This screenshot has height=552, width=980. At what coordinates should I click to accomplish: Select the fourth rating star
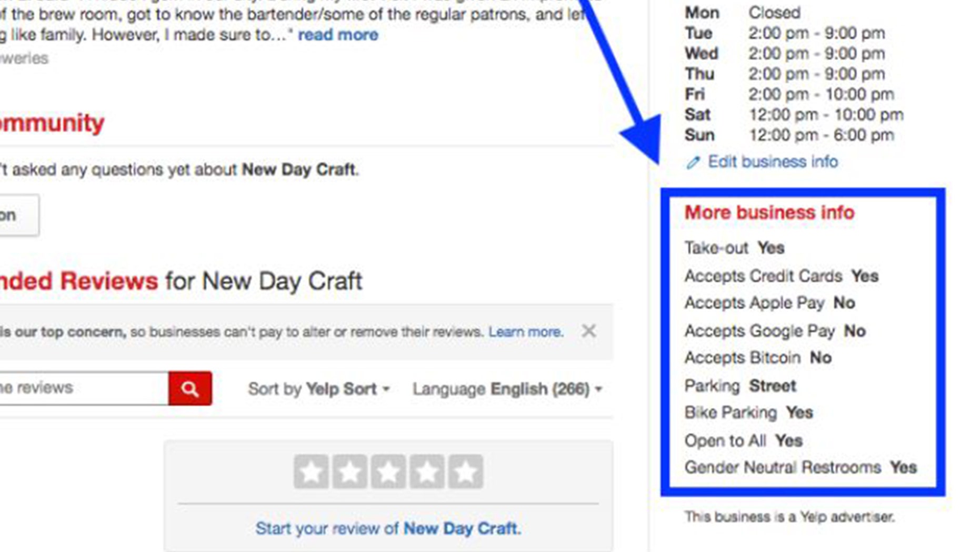click(427, 471)
